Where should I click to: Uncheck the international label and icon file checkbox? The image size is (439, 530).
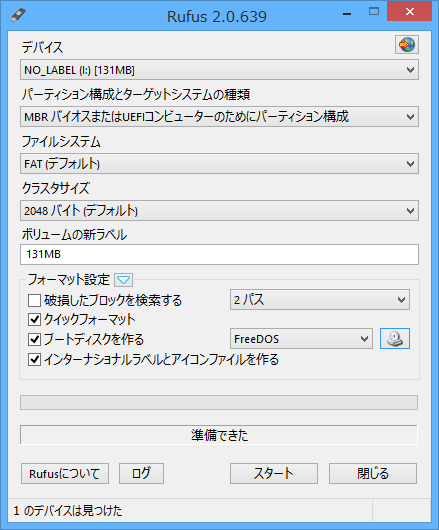34,360
